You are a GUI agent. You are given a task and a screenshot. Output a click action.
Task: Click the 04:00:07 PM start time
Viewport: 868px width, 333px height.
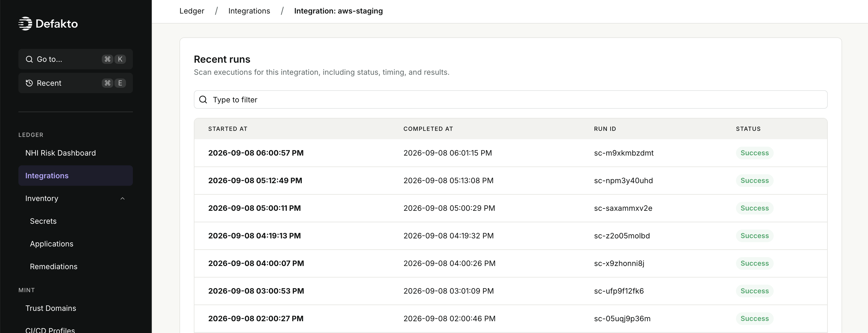(x=256, y=264)
